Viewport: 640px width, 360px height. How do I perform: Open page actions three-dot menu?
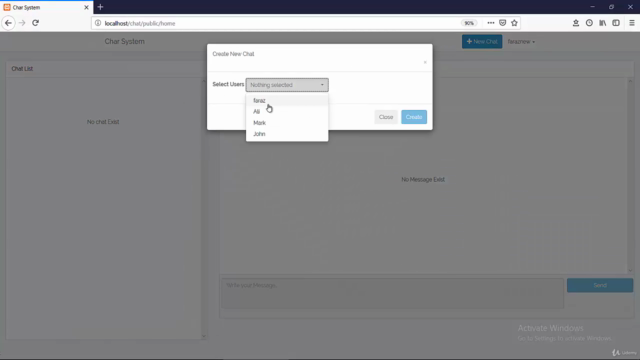(x=491, y=23)
